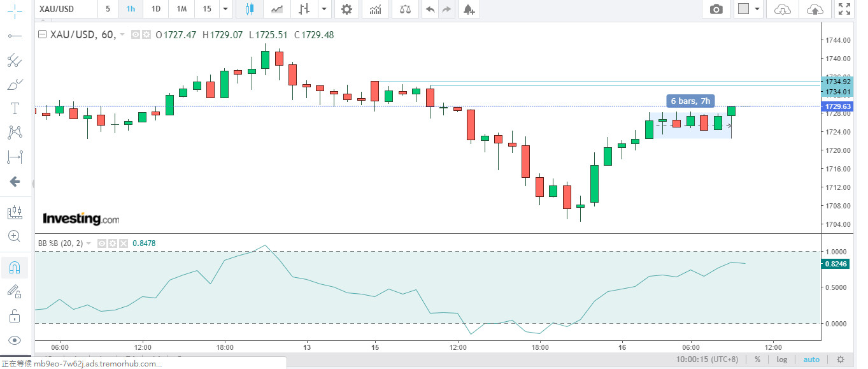This screenshot has width=868, height=369.
Task: Select the Text tool in left sidebar
Action: point(14,108)
